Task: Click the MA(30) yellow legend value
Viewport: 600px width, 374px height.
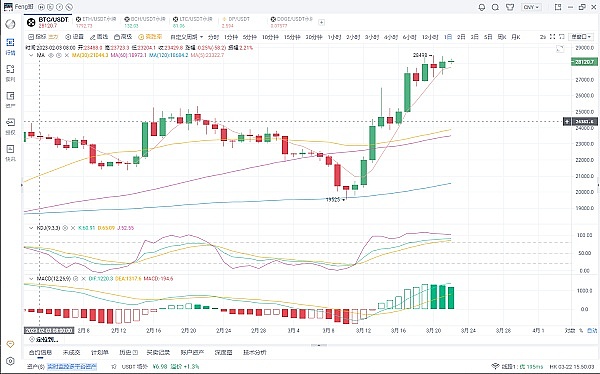Action: tap(90, 55)
